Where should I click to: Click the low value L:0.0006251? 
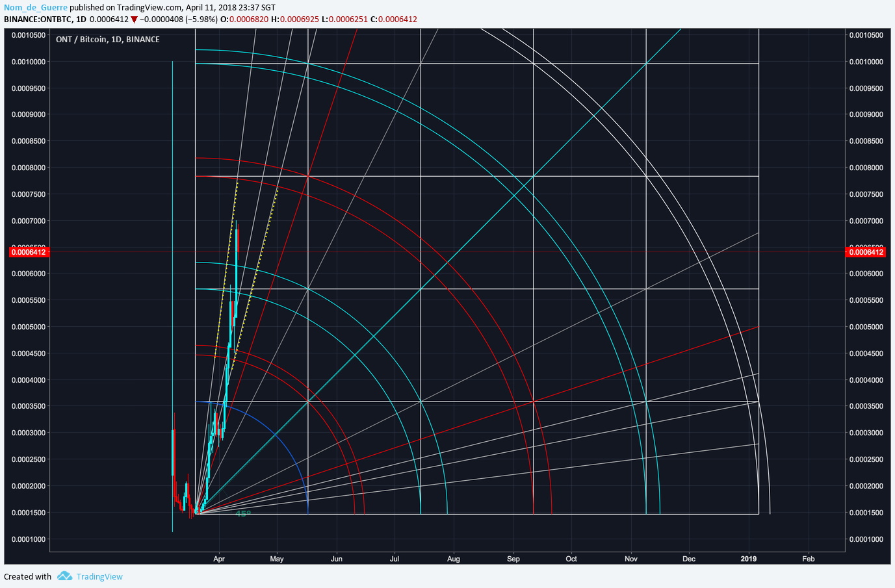click(344, 19)
